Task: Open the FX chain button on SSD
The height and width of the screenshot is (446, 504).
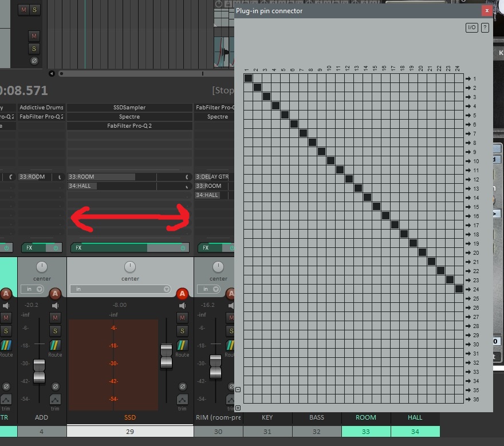Action: pyautogui.click(x=109, y=248)
